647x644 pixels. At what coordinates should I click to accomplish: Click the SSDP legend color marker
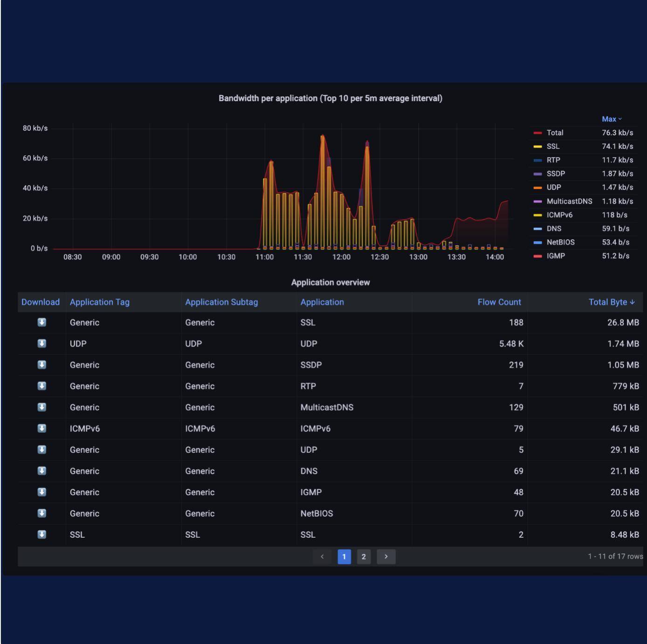tap(537, 173)
